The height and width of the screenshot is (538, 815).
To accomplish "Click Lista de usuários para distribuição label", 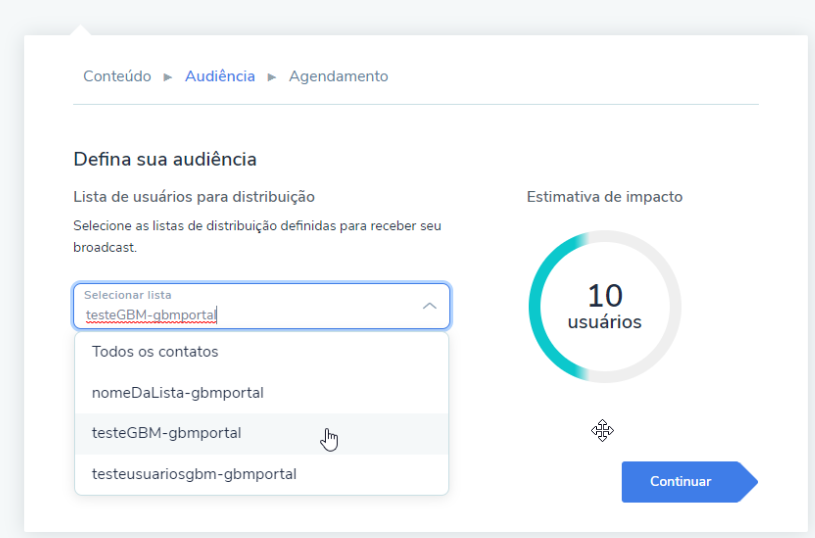I will (x=194, y=197).
